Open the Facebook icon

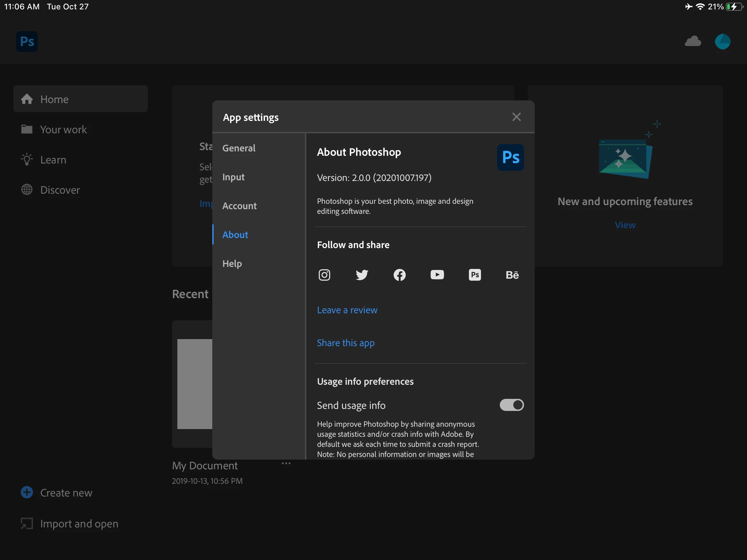coord(399,275)
